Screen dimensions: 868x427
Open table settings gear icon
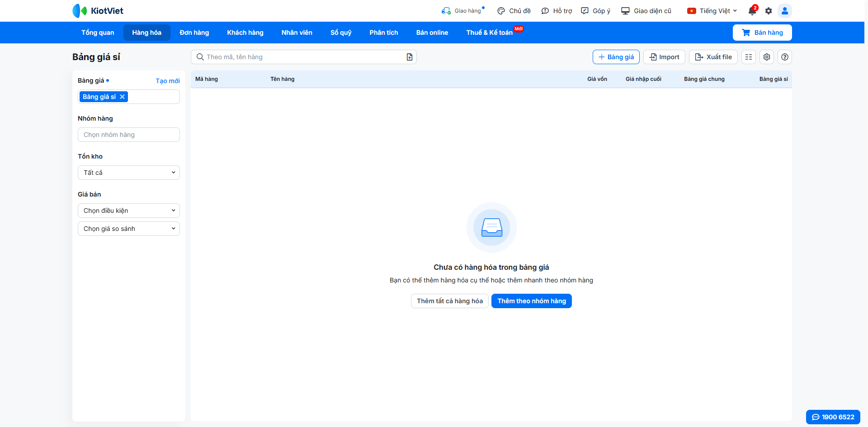pos(767,57)
